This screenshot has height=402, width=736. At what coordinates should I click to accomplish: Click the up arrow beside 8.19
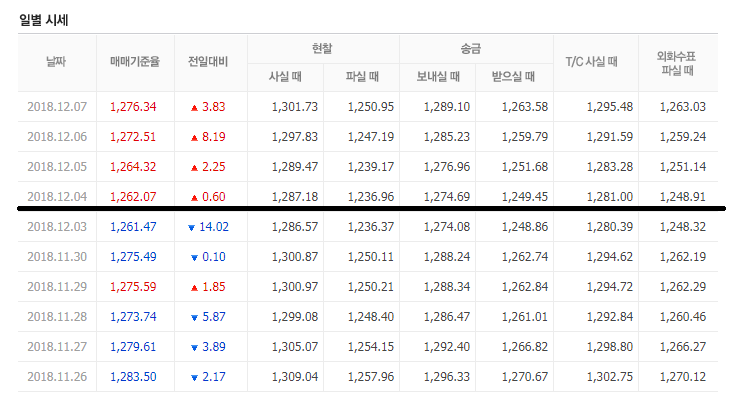pos(194,138)
